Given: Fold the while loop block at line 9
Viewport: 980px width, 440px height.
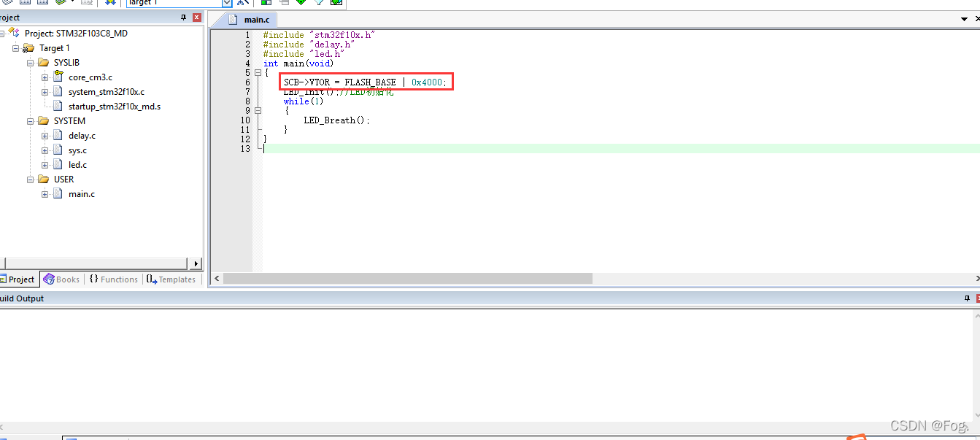Looking at the screenshot, I should coord(257,111).
